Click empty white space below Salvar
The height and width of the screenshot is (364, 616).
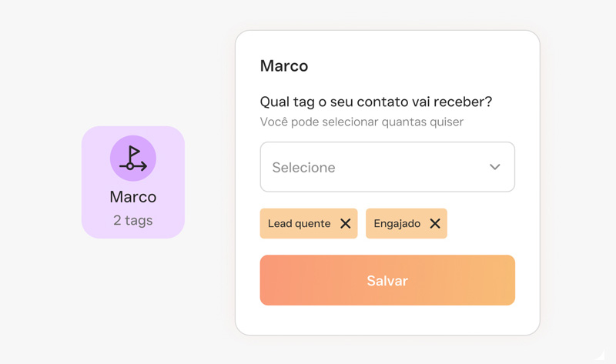pyautogui.click(x=387, y=320)
